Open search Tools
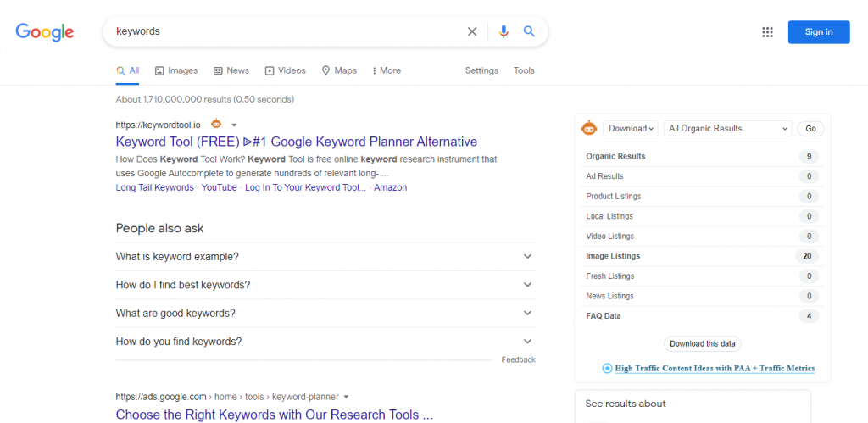Screen dimensions: 868x423 tap(524, 71)
